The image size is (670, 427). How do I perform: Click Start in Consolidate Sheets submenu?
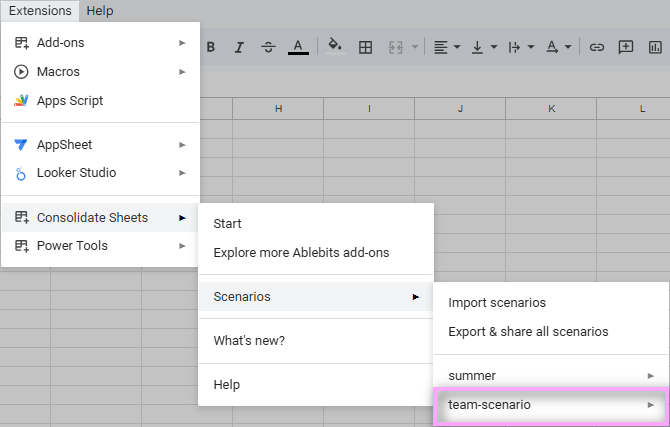click(x=316, y=224)
